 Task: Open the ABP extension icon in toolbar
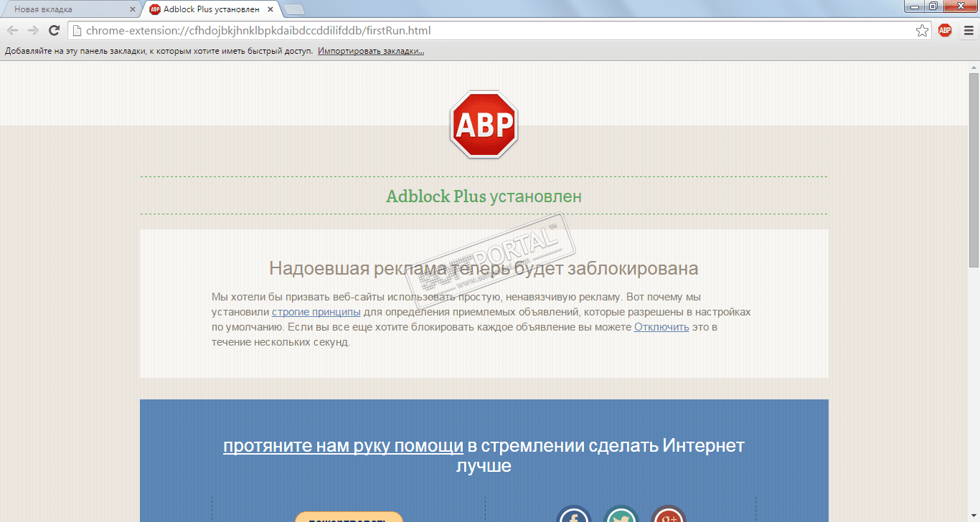tap(945, 31)
